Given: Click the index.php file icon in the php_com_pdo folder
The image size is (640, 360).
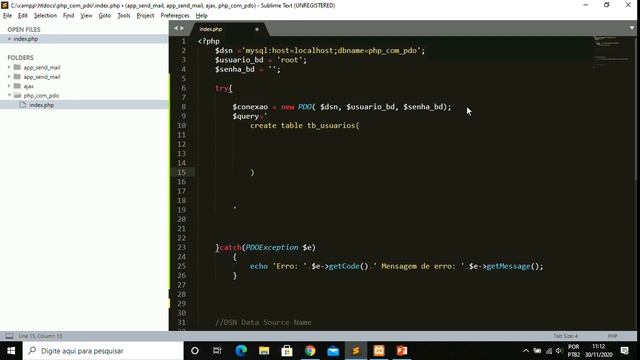Looking at the screenshot, I should pos(22,105).
